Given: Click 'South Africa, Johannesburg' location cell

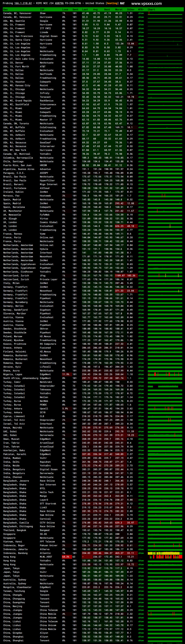Looking at the screenshot, I should 21,378.
